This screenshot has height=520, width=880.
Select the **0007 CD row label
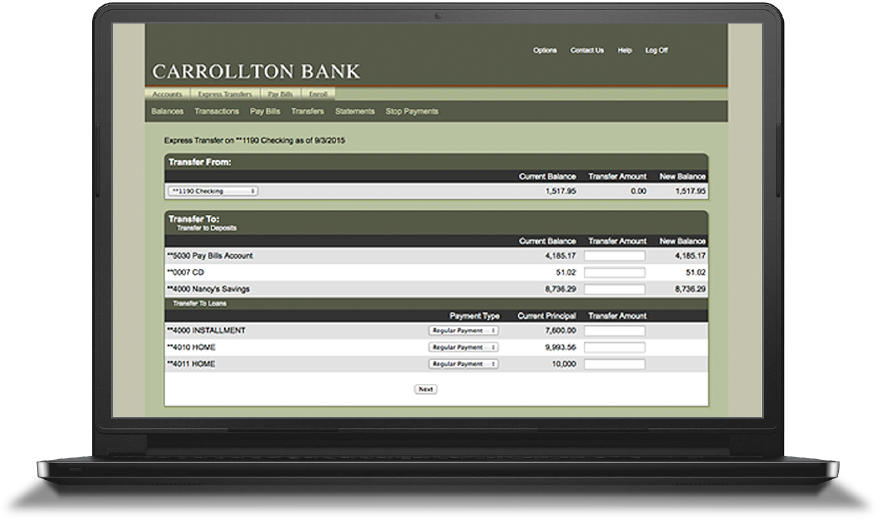pos(186,273)
